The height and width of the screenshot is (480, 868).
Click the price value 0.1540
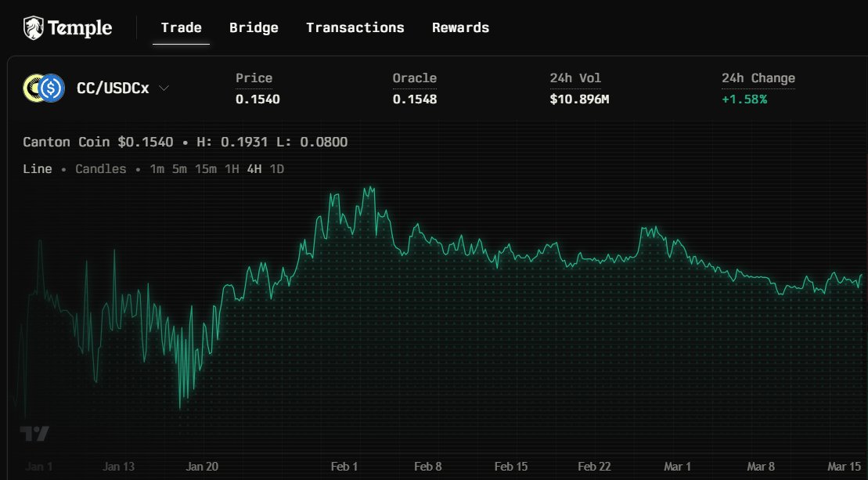click(x=258, y=99)
